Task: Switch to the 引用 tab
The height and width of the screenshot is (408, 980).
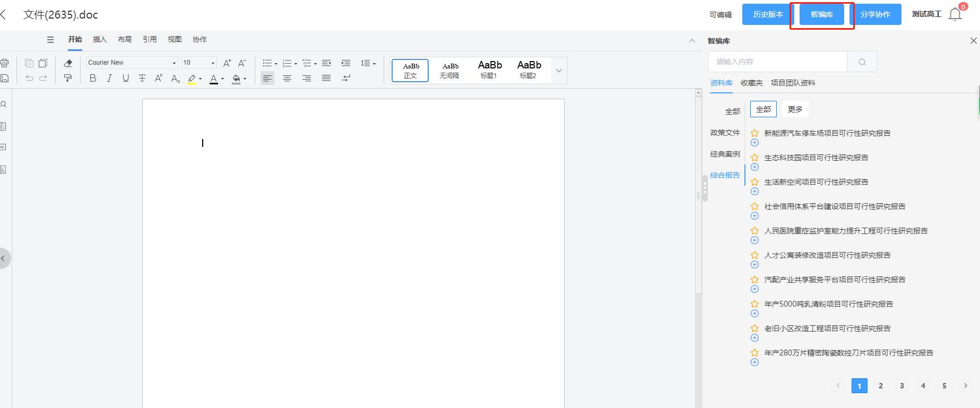Action: pos(150,39)
